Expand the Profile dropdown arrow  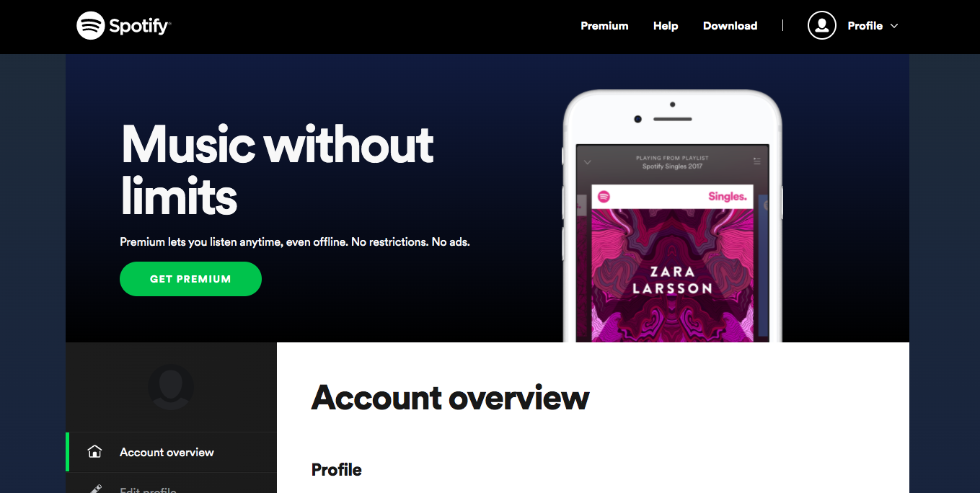tap(894, 26)
